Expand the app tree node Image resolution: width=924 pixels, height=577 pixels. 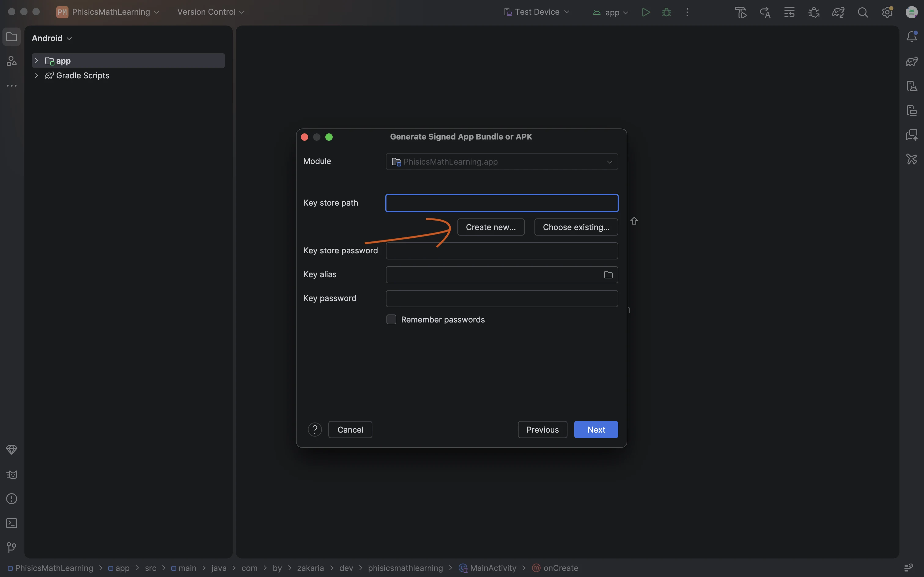37,61
